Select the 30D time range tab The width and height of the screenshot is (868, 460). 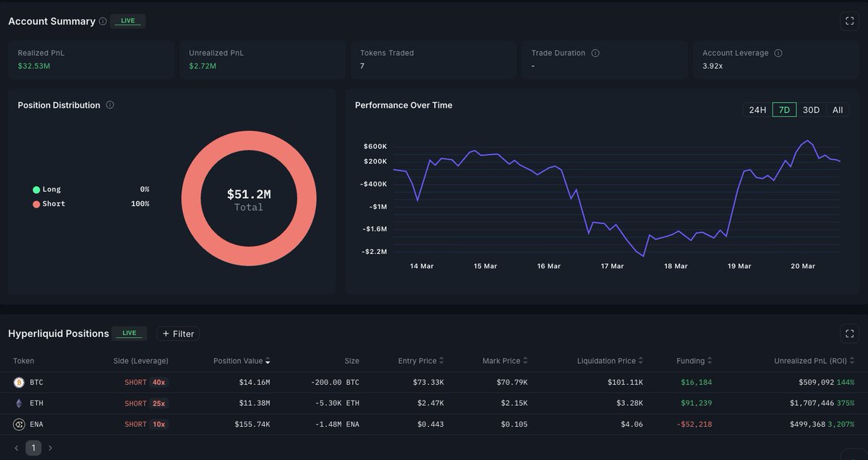point(811,110)
